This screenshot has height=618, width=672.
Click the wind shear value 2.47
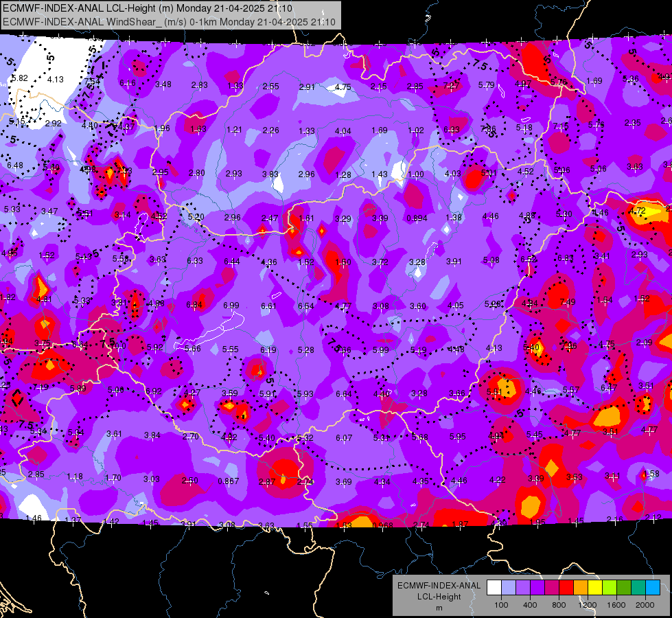coord(270,218)
